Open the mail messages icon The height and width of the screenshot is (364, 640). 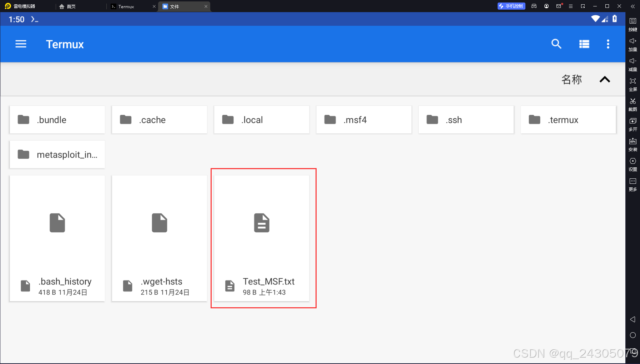tap(559, 6)
